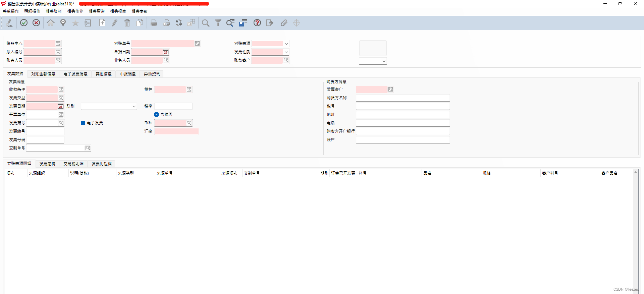This screenshot has height=294, width=644.
Task: Click the quick print icon with lightning
Action: 166,23
